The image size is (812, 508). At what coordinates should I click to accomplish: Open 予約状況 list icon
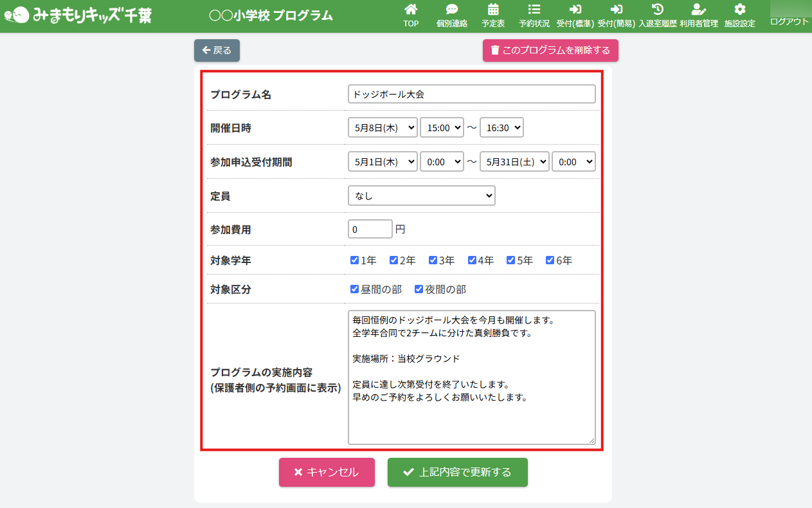tap(534, 10)
